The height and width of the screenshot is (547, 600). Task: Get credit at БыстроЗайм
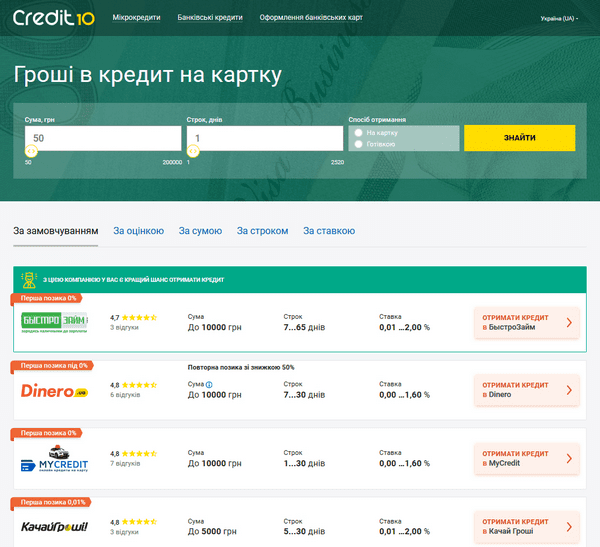pyautogui.click(x=527, y=322)
